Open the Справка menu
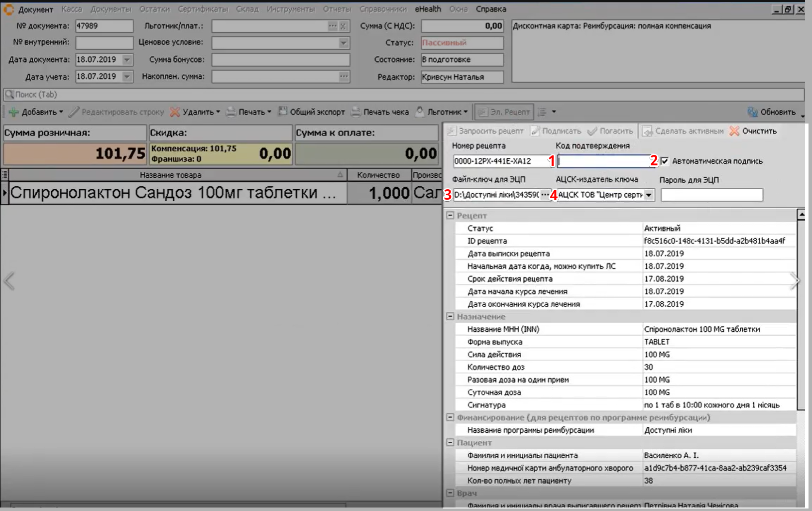 pos(490,9)
